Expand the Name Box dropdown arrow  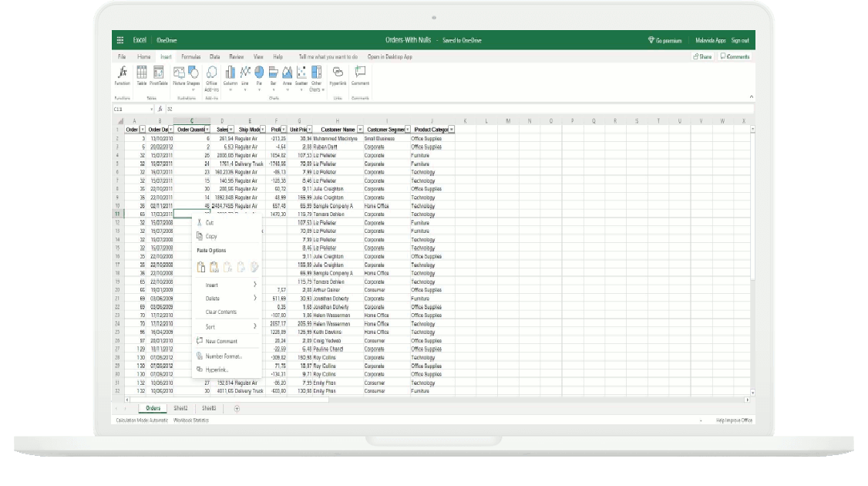coord(151,110)
